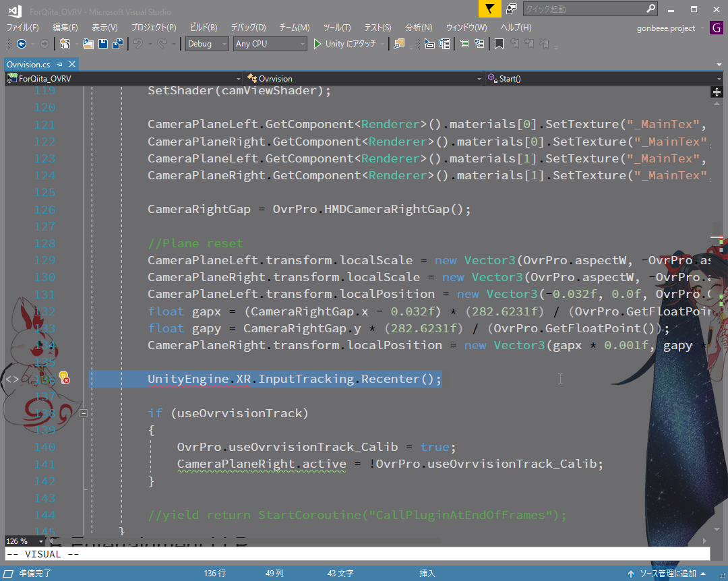728x581 pixels.
Task: Click ソース管理に追加 in the status bar
Action: [x=667, y=574]
